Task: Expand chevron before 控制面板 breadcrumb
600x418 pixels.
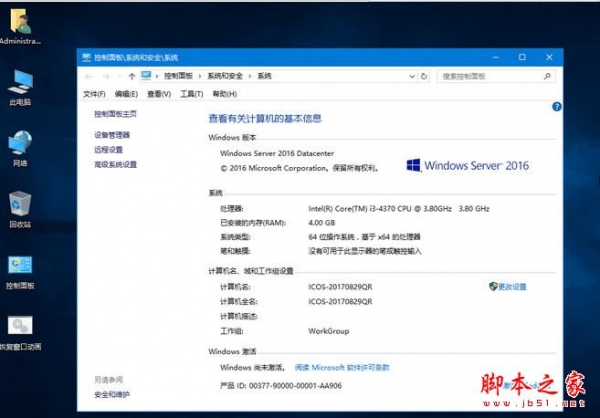Action: pyautogui.click(x=157, y=76)
